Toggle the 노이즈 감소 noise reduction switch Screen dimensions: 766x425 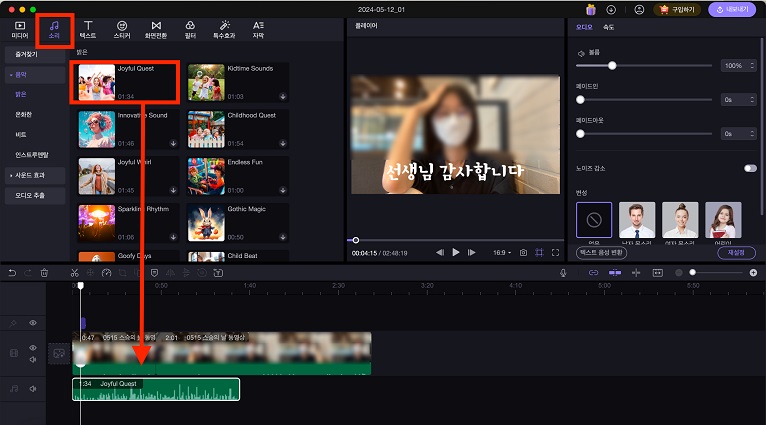pos(749,169)
